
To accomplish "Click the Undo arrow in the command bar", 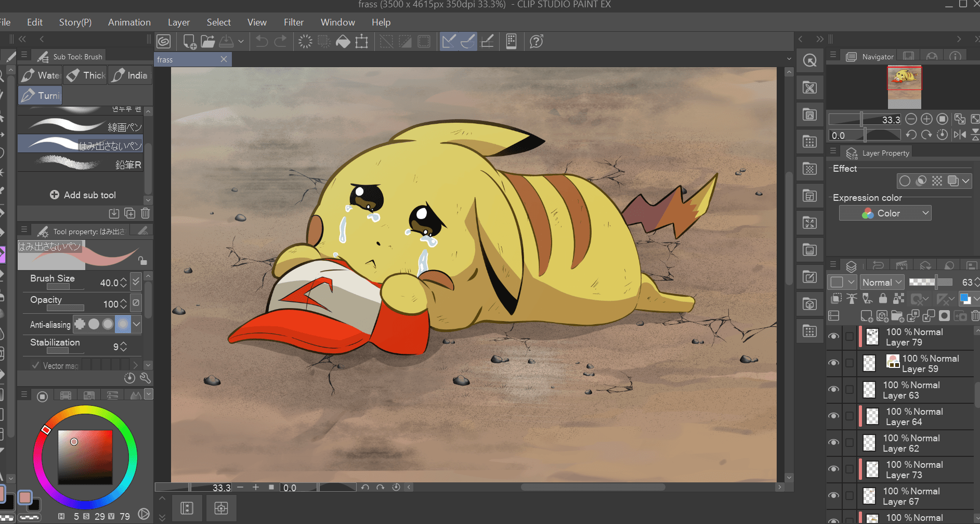I will tap(262, 42).
